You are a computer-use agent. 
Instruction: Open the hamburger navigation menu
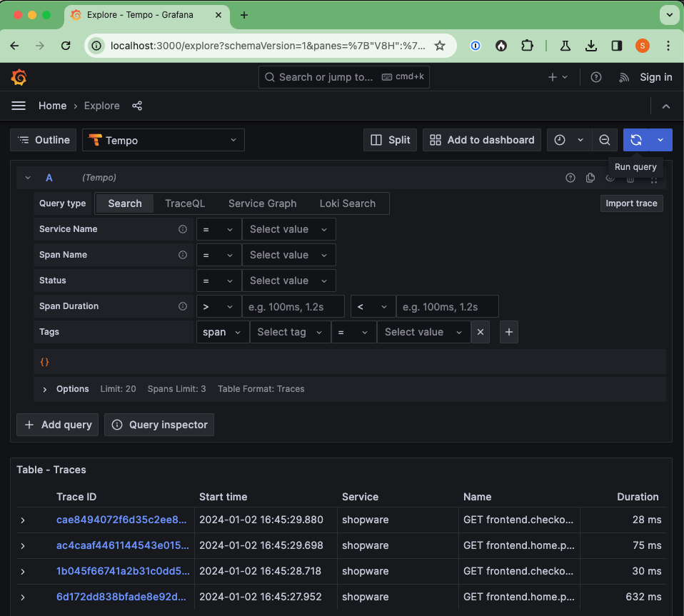click(x=19, y=106)
